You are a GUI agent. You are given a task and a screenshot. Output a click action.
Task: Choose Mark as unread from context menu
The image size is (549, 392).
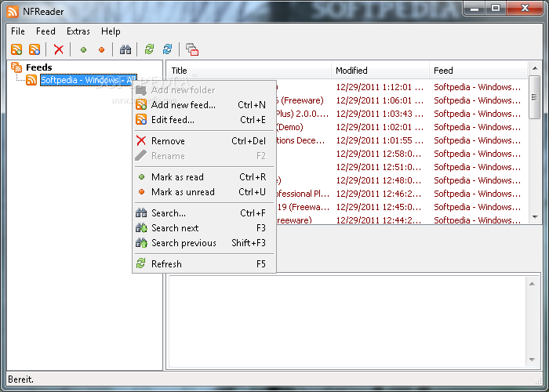[204, 192]
